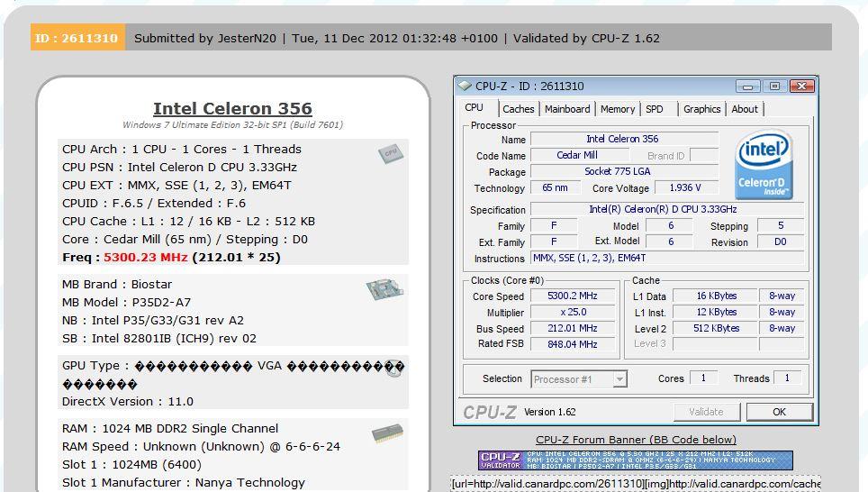Select the CPU tab

point(474,107)
